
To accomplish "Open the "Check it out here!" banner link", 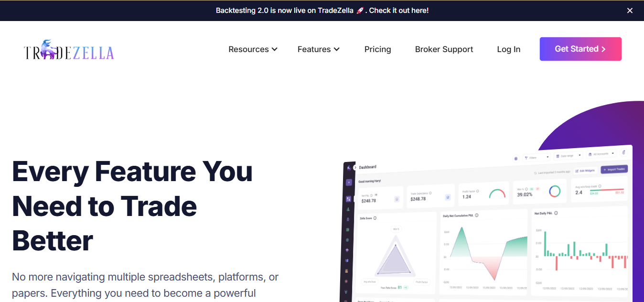I will (399, 11).
